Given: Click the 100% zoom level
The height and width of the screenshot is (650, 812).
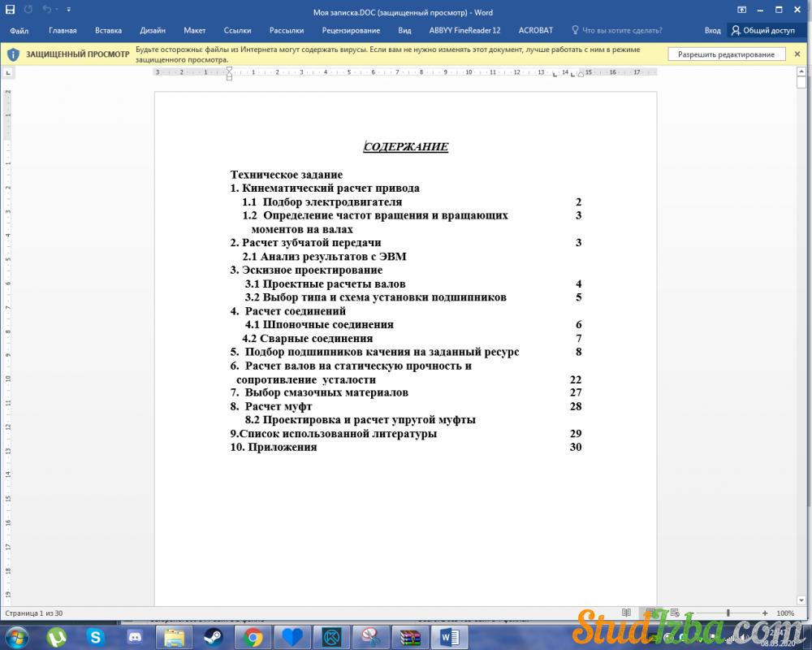Looking at the screenshot, I should click(x=785, y=613).
